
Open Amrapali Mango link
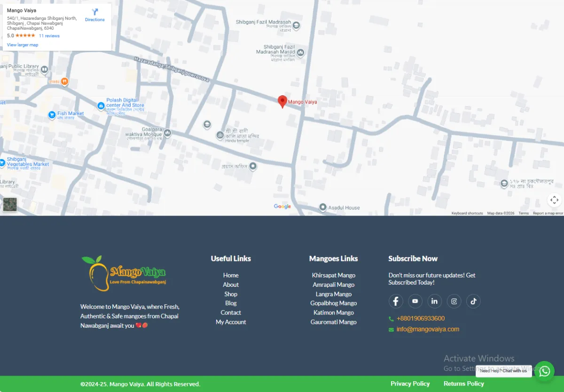tap(334, 284)
